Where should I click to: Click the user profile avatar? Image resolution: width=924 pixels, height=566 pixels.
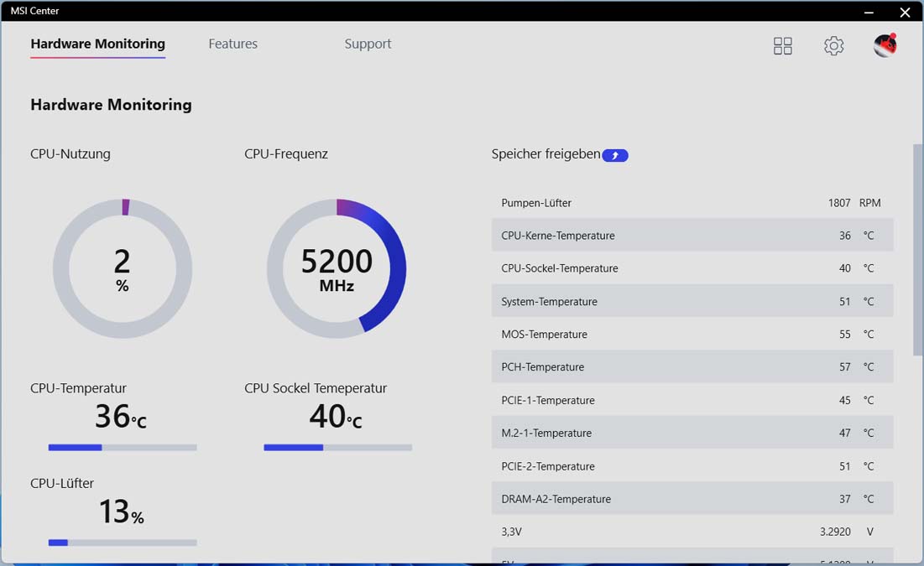(x=885, y=45)
